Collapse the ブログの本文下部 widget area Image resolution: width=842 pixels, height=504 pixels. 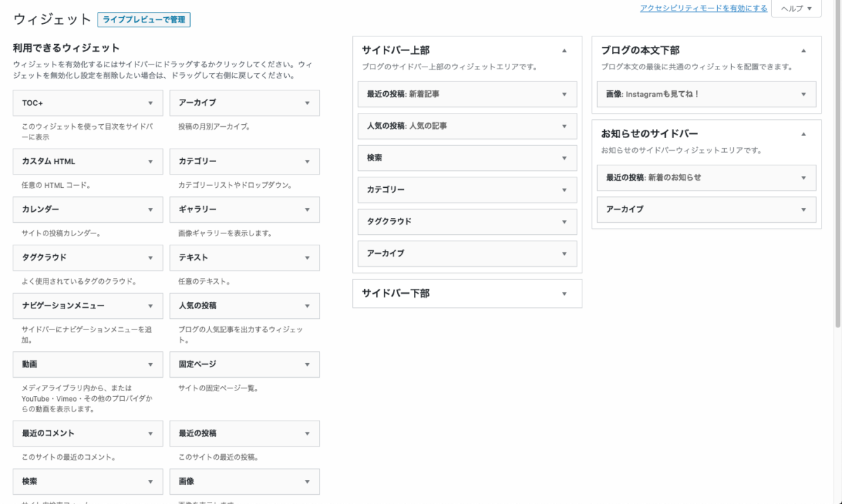point(803,50)
